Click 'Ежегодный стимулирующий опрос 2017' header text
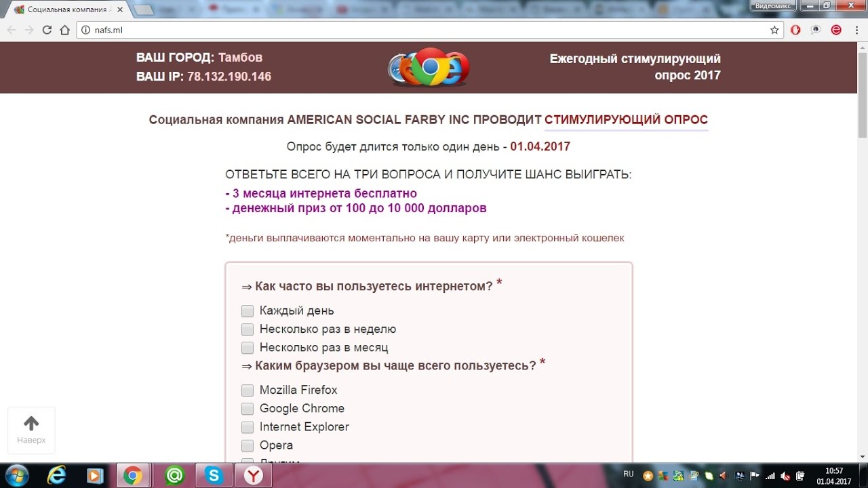This screenshot has width=868, height=488. (x=635, y=67)
